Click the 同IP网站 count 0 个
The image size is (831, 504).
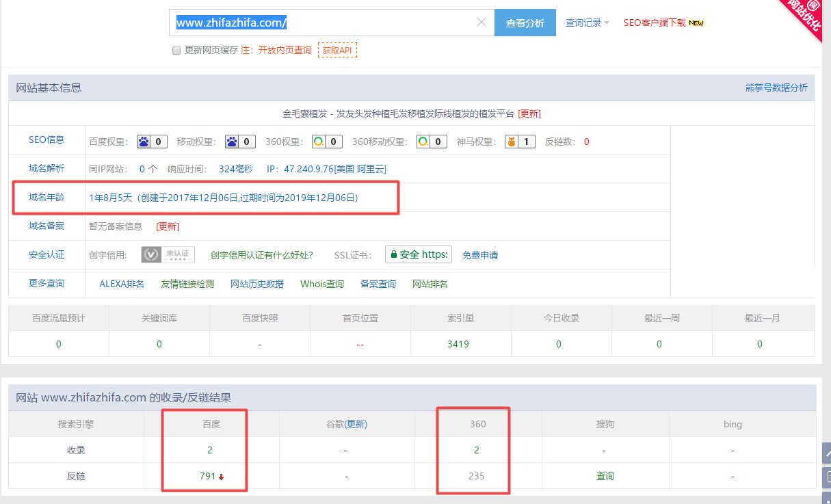(148, 169)
